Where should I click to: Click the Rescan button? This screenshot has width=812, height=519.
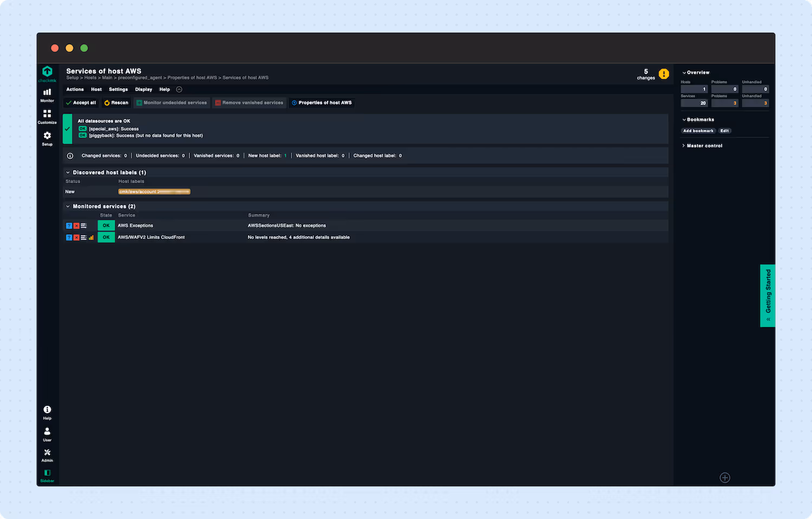tap(116, 102)
